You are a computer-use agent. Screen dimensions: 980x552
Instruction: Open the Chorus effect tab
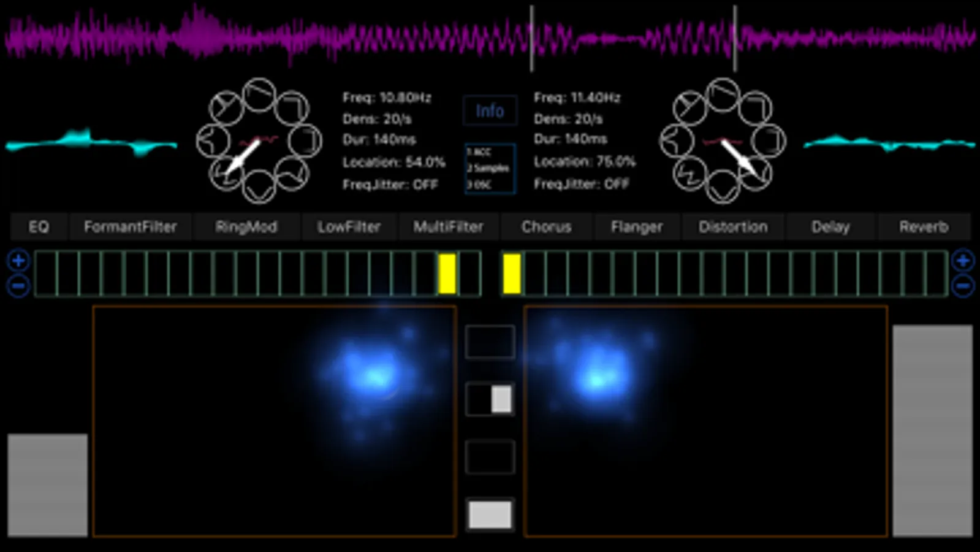pos(547,227)
